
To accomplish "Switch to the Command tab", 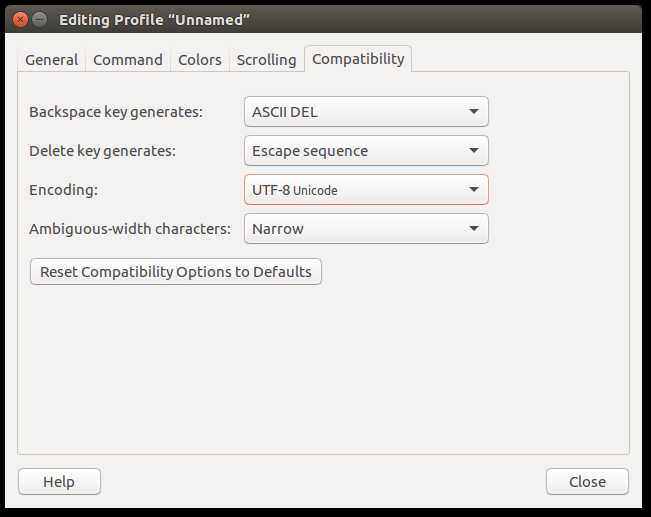I will pos(128,60).
